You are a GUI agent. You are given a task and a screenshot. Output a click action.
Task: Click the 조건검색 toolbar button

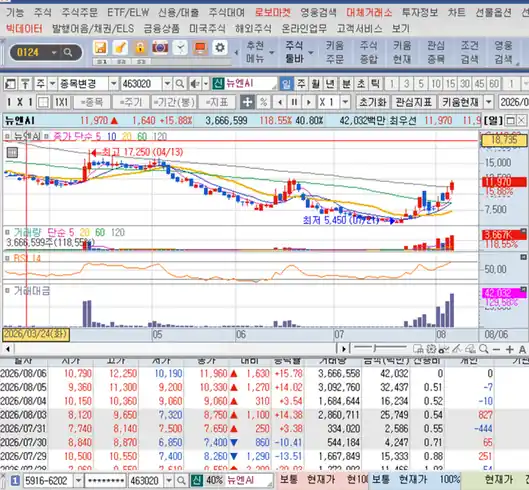470,52
